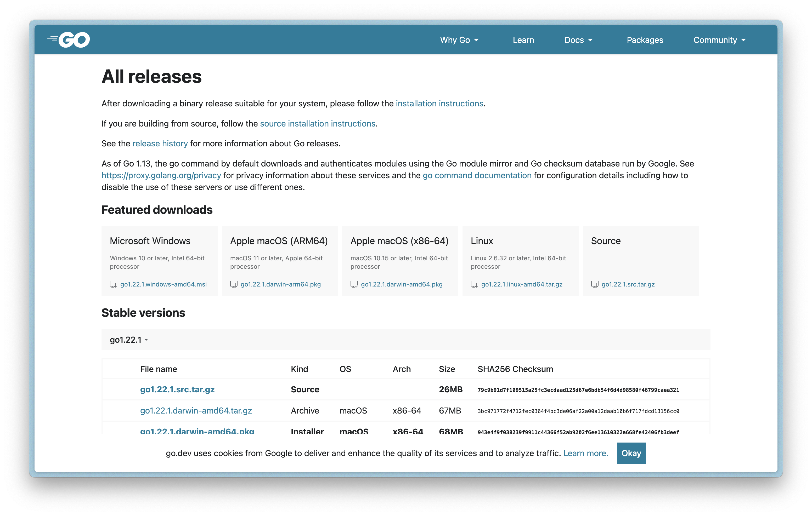Click the SHA256 checksum starting with 79c9b91d
The width and height of the screenshot is (812, 516).
coord(578,390)
